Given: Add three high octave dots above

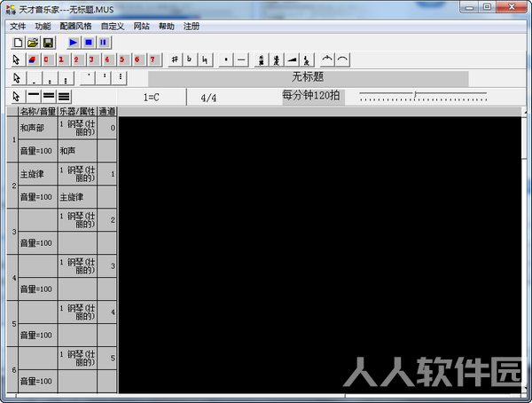Looking at the screenshot, I should click(121, 78).
